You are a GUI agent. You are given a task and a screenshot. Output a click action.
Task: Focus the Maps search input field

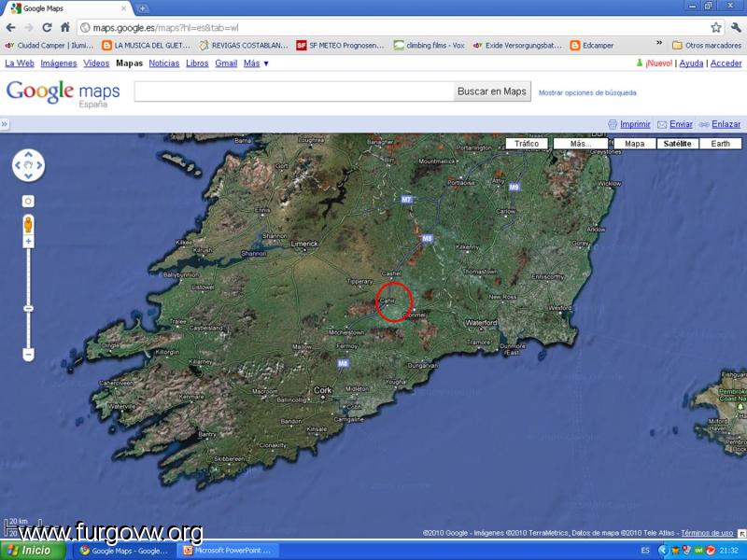coord(294,91)
